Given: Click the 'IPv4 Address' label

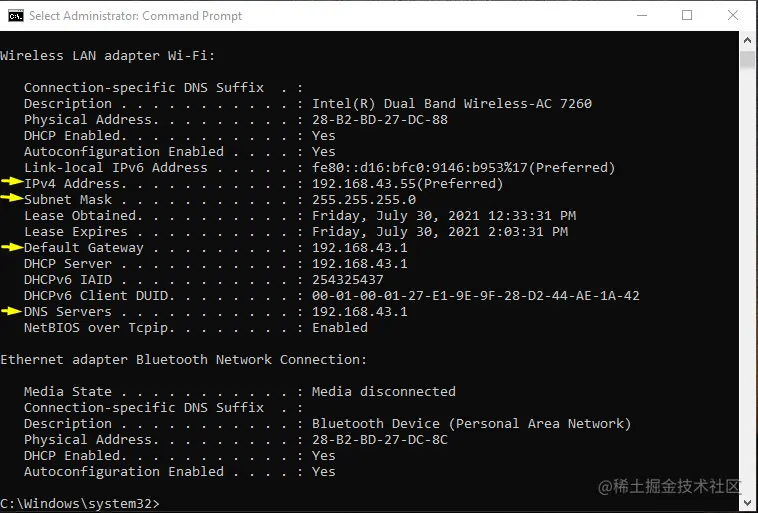Looking at the screenshot, I should pyautogui.click(x=72, y=184).
